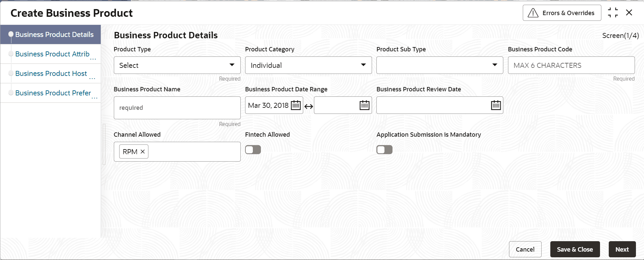This screenshot has height=260, width=644.
Task: Open the start date calendar picker
Action: (295, 105)
